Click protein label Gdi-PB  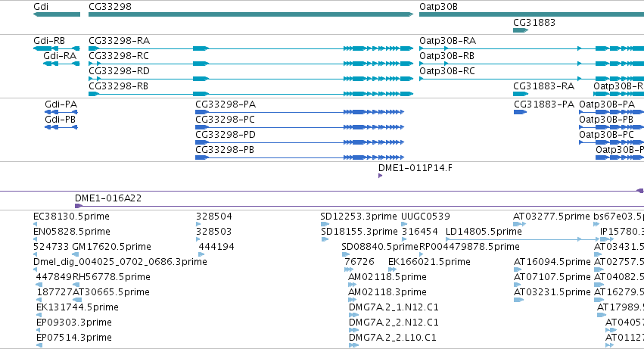point(61,120)
